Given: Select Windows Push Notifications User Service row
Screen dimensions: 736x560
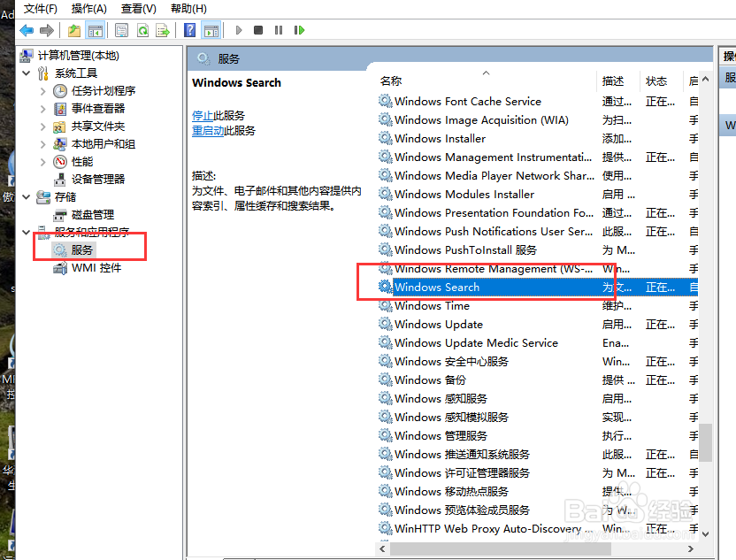Looking at the screenshot, I should pos(538,232).
